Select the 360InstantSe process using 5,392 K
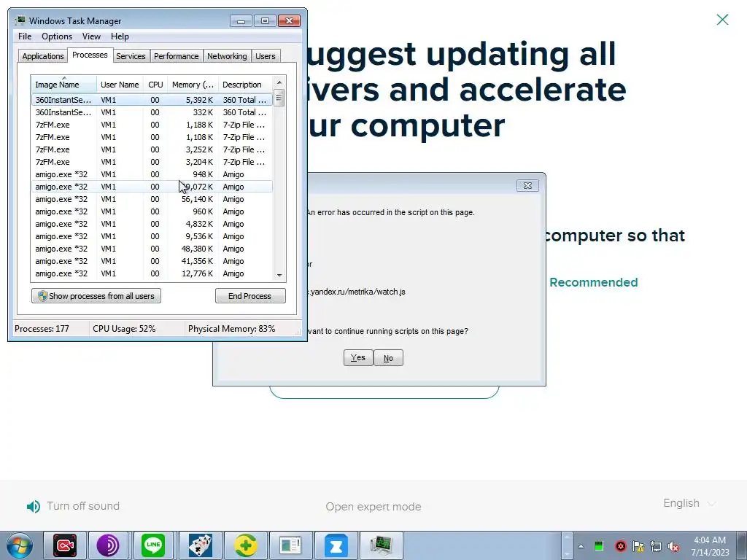Image resolution: width=747 pixels, height=560 pixels. [x=152, y=100]
